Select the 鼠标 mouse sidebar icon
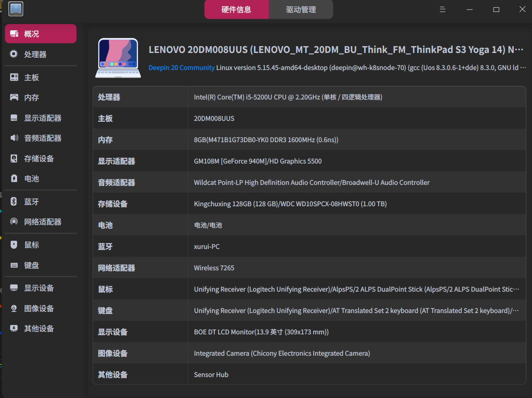 pos(14,245)
